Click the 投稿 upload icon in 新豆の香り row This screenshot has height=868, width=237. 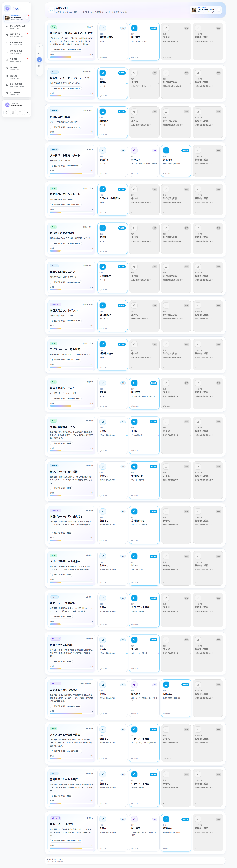[x=166, y=28]
